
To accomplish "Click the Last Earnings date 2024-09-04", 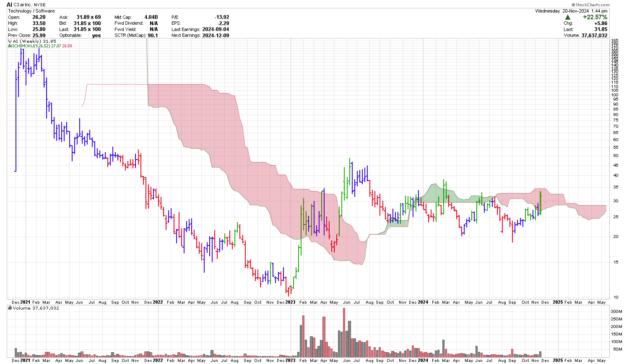I will click(x=216, y=29).
